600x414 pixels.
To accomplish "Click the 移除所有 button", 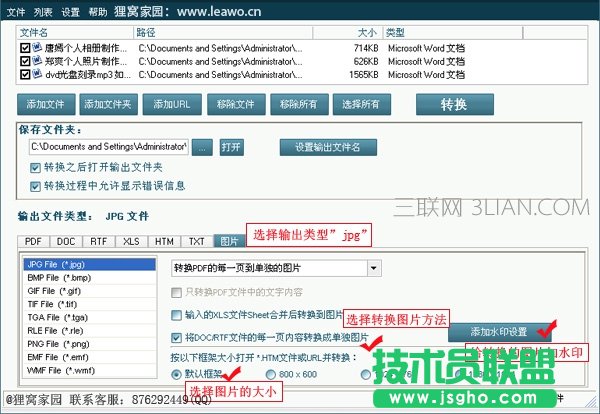I will click(299, 104).
